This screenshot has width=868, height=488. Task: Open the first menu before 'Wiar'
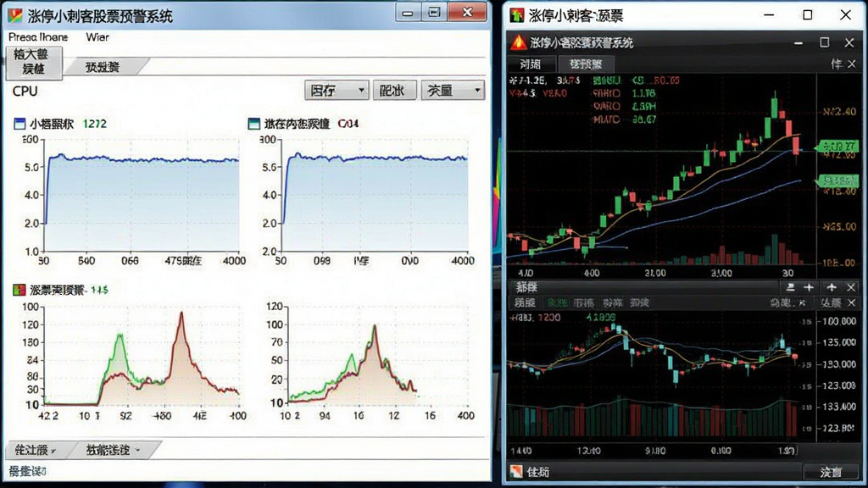[x=38, y=37]
